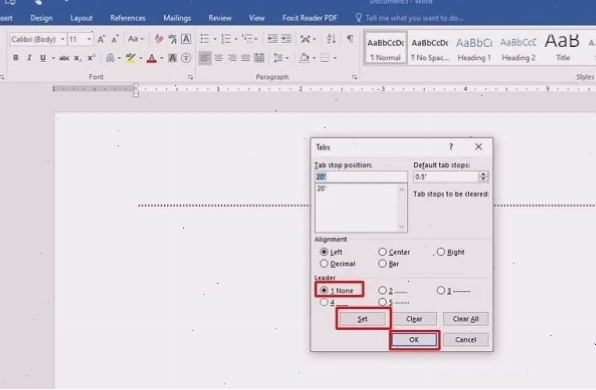
Task: Select leader option 4 underline
Action: [x=324, y=302]
